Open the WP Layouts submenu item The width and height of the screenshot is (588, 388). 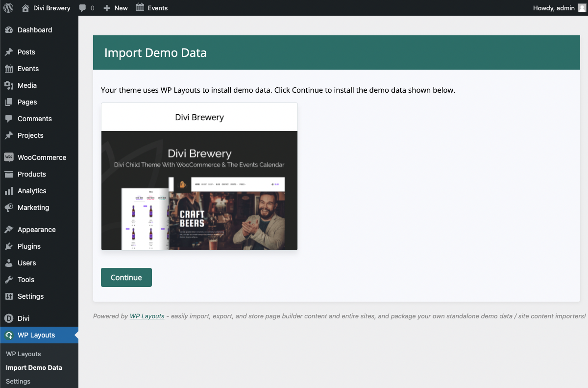coord(24,354)
